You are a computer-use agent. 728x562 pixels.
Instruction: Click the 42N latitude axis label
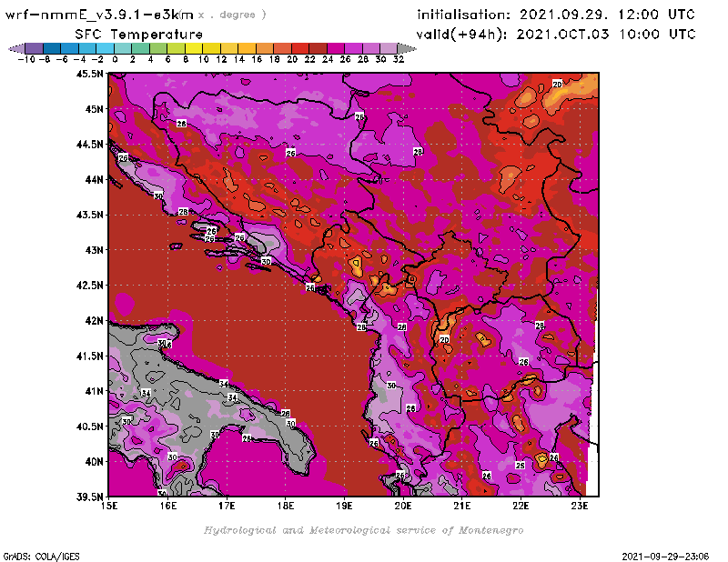point(94,321)
